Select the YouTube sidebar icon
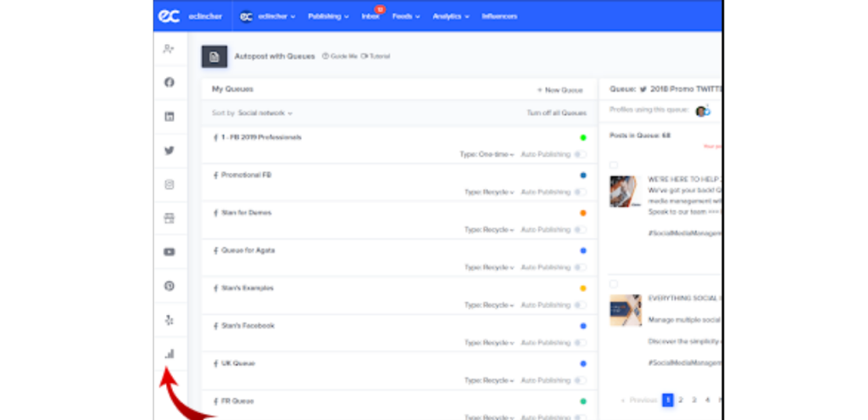This screenshot has height=420, width=868. click(170, 251)
